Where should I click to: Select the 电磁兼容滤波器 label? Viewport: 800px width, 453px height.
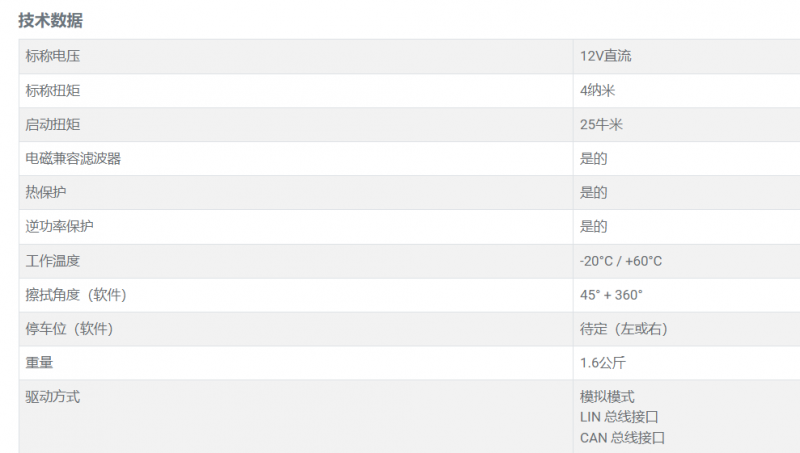pos(73,159)
